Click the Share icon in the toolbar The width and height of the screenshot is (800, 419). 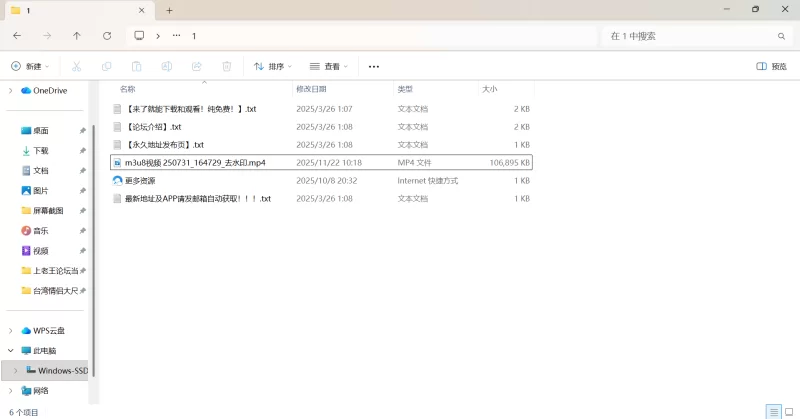pyautogui.click(x=197, y=66)
